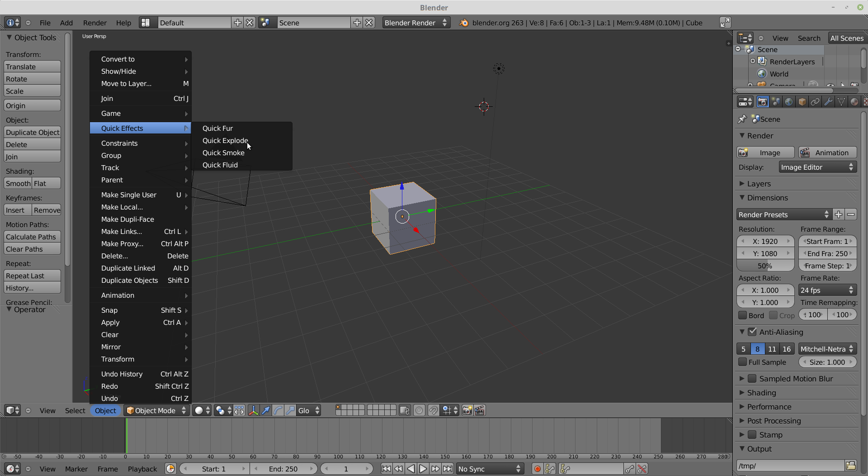Viewport: 868px width, 476px height.
Task: Pin the properties context with the pin icon
Action: [742, 119]
